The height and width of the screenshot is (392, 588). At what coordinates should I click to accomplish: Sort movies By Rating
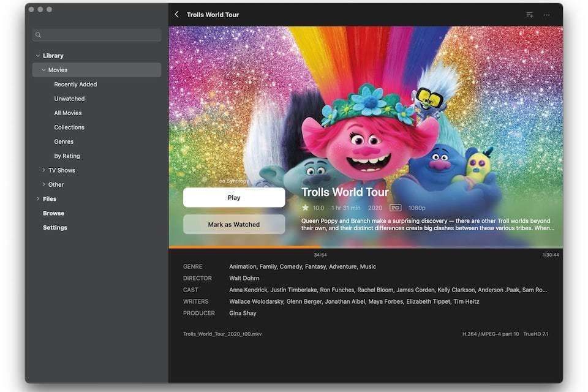pyautogui.click(x=67, y=156)
